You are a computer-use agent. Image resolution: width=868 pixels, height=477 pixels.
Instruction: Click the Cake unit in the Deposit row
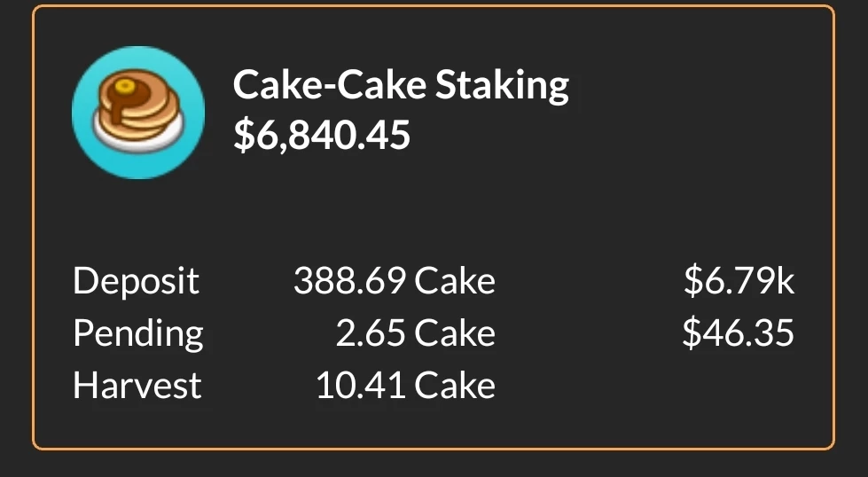coord(455,281)
